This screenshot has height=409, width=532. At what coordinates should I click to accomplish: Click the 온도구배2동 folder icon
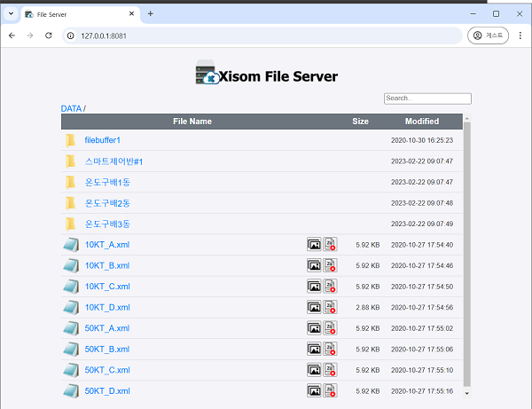tap(71, 203)
